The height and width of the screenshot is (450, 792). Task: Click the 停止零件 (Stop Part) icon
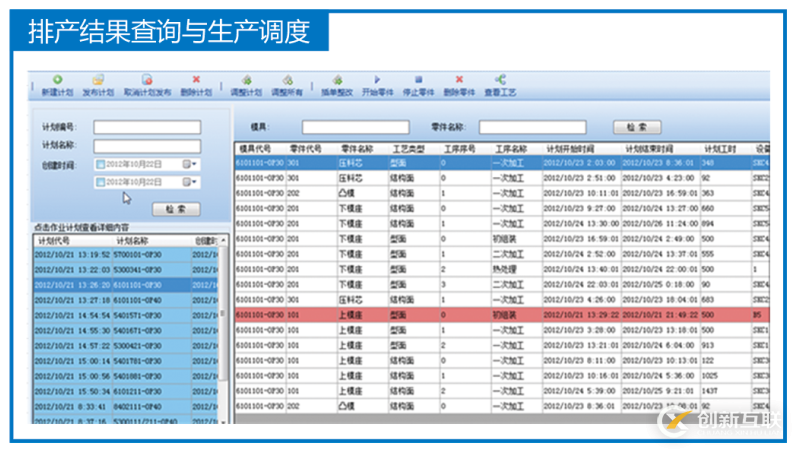[x=418, y=79]
